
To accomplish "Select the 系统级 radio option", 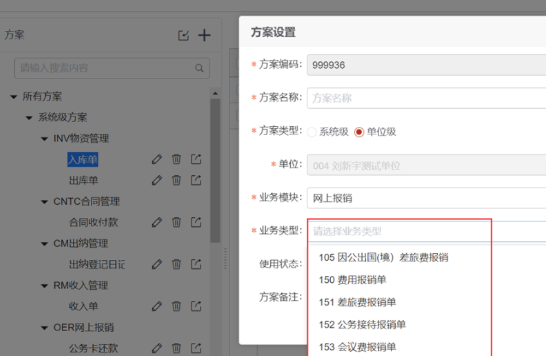I will 312,132.
